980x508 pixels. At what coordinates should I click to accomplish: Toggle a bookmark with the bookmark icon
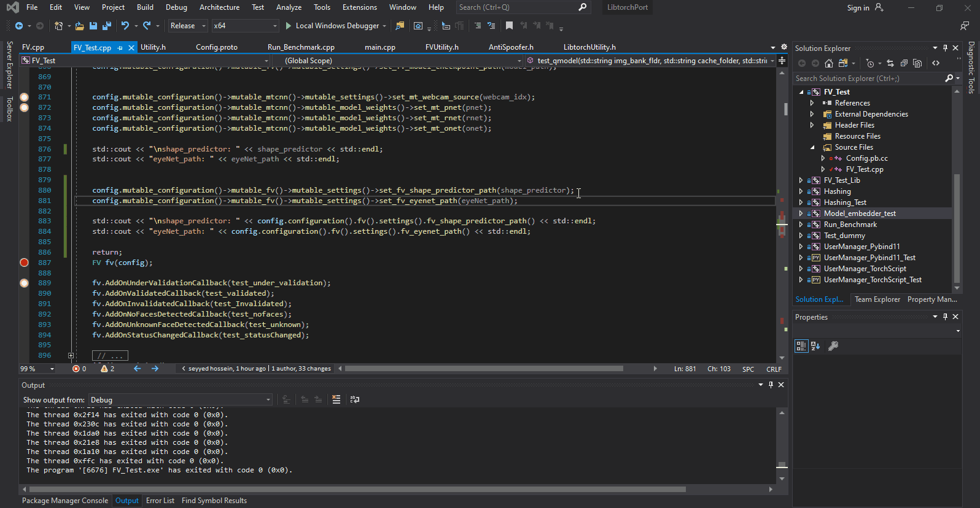tap(509, 26)
